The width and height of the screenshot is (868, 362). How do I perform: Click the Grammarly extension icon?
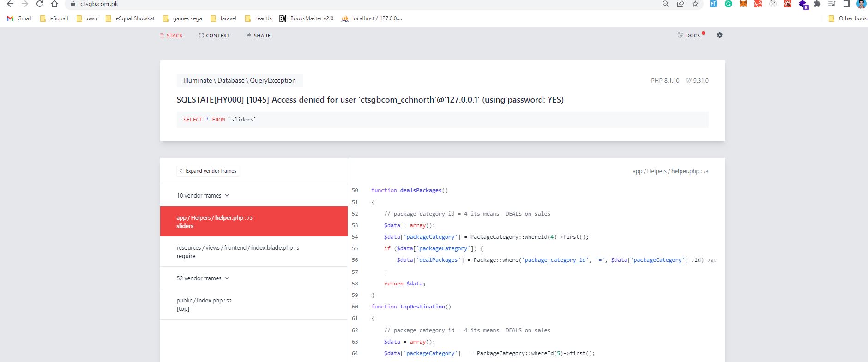729,4
